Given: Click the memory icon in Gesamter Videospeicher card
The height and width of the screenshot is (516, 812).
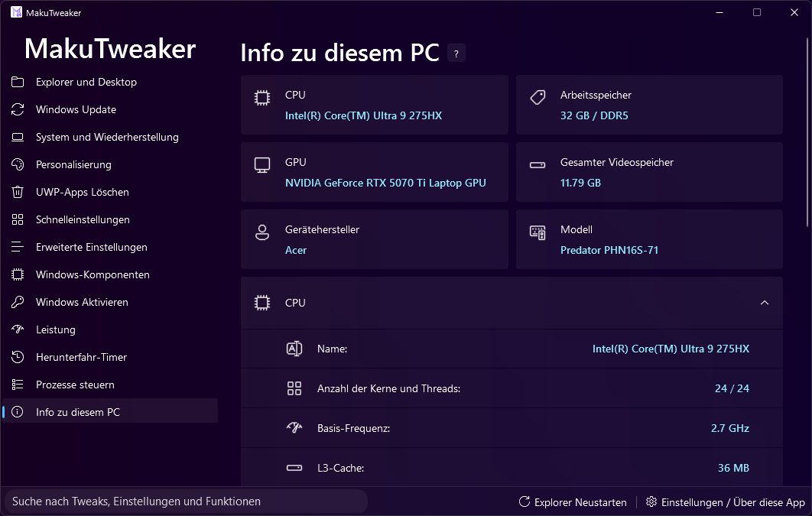Looking at the screenshot, I should coord(538,165).
